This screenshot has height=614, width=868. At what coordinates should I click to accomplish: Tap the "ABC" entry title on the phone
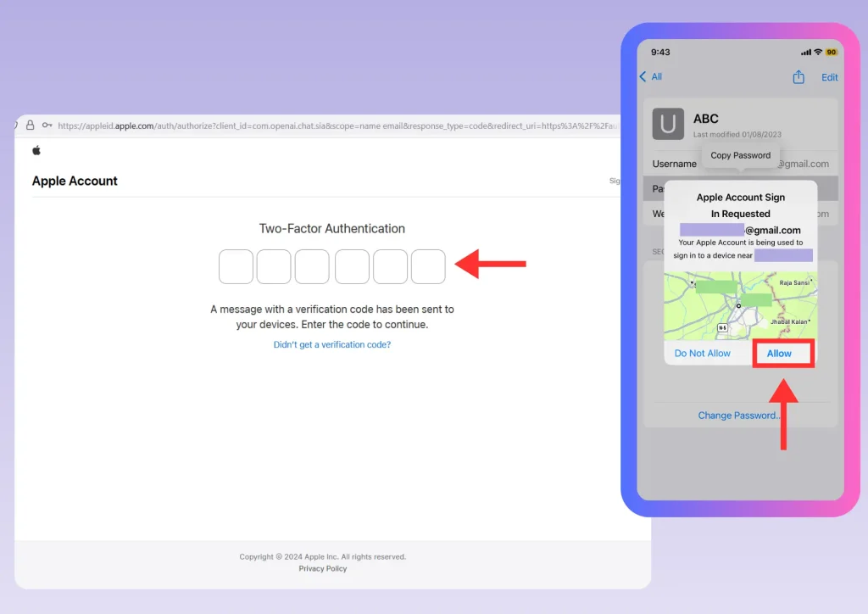point(706,119)
